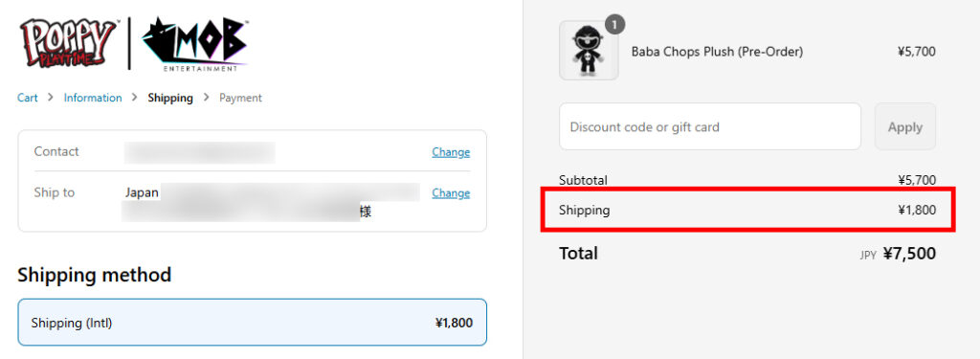Focus the Discount code or gift card field
This screenshot has width=980, height=359.
tap(710, 126)
